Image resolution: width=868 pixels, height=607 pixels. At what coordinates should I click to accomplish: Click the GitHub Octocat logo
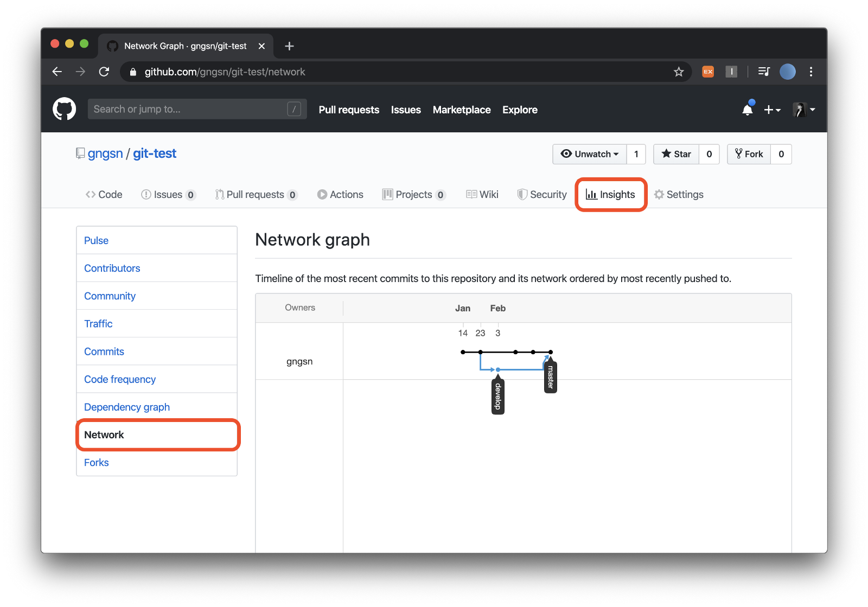pyautogui.click(x=64, y=109)
